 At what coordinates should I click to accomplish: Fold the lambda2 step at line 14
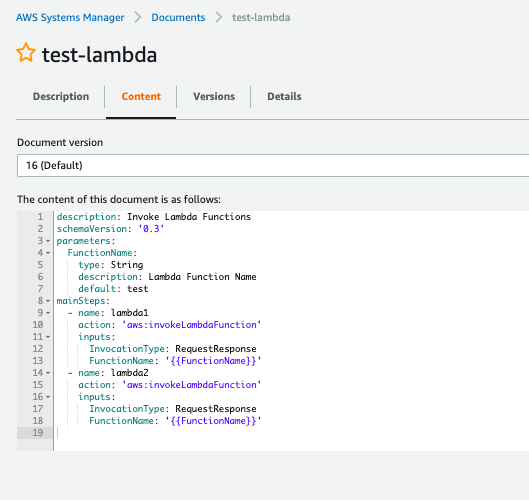48,373
